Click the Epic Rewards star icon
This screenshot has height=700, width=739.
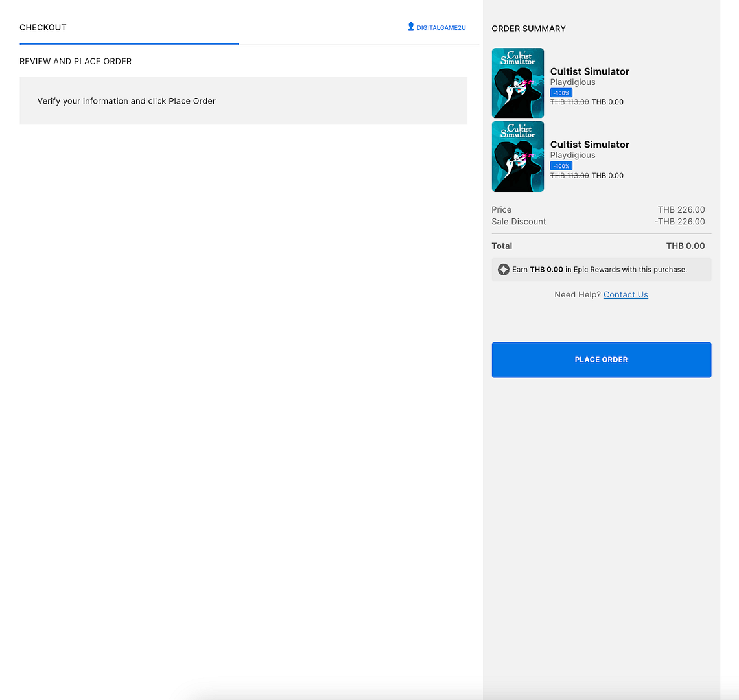click(503, 270)
